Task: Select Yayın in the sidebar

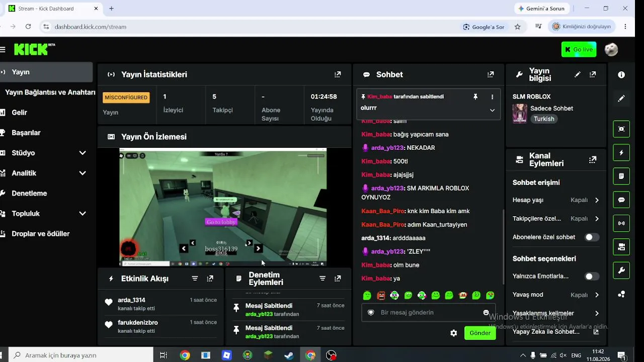Action: point(46,72)
